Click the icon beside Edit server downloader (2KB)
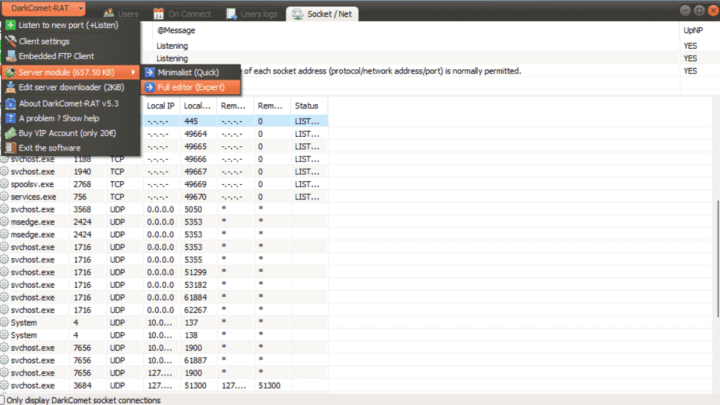 click(11, 87)
